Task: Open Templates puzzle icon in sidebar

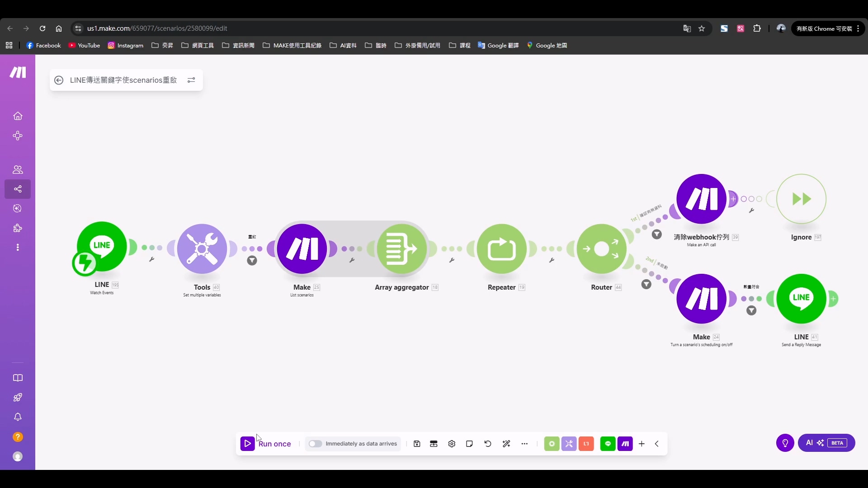Action: (18, 228)
